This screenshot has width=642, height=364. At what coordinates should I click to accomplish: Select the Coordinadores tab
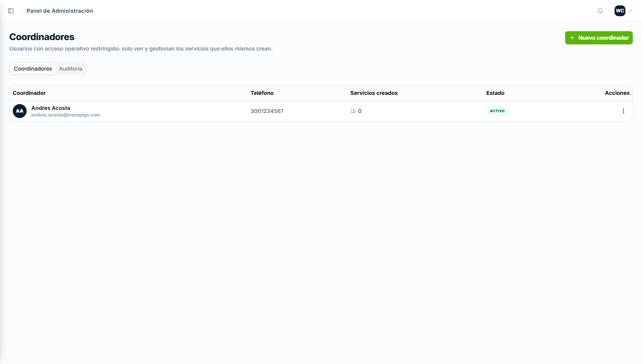(x=33, y=69)
